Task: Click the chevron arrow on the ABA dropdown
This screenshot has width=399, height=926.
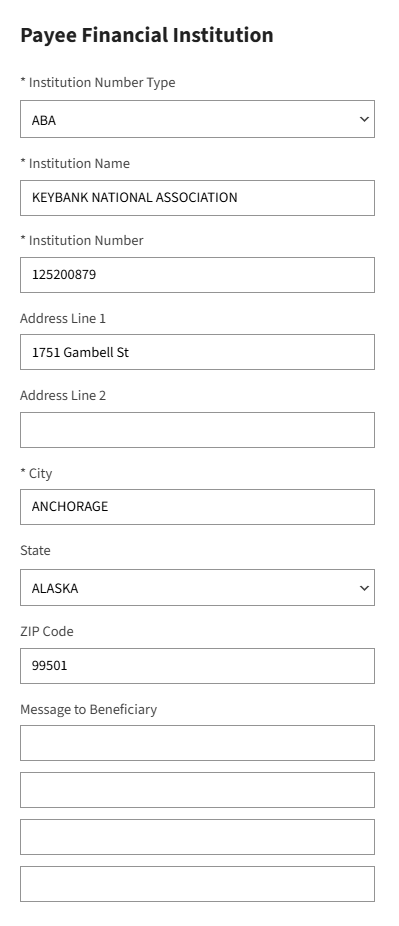Action: 364,119
